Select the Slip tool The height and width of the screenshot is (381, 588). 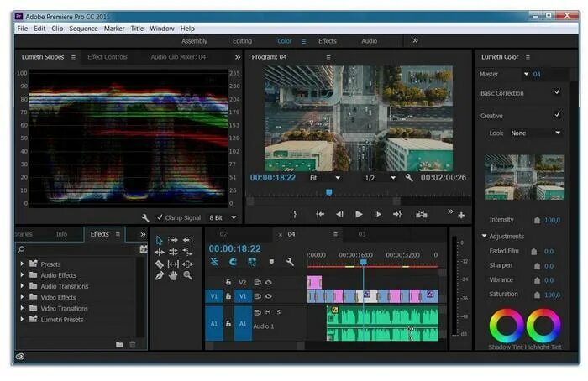(173, 264)
